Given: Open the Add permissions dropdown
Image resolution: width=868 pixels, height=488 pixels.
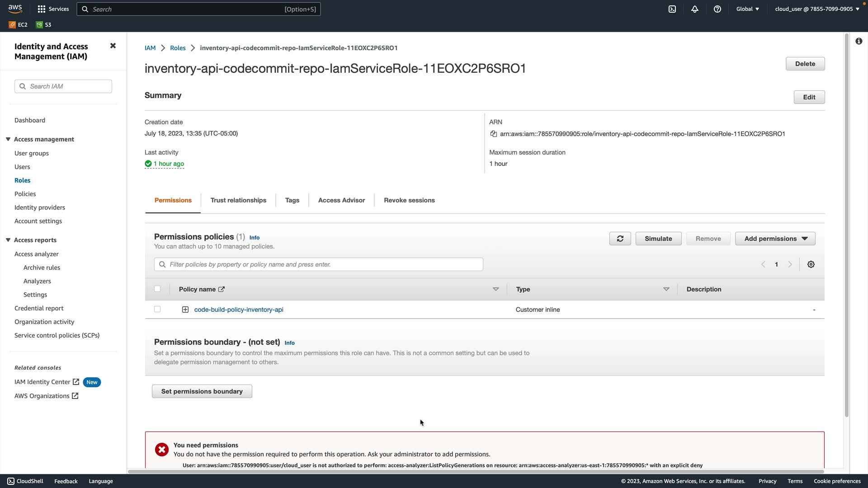Looking at the screenshot, I should (775, 239).
